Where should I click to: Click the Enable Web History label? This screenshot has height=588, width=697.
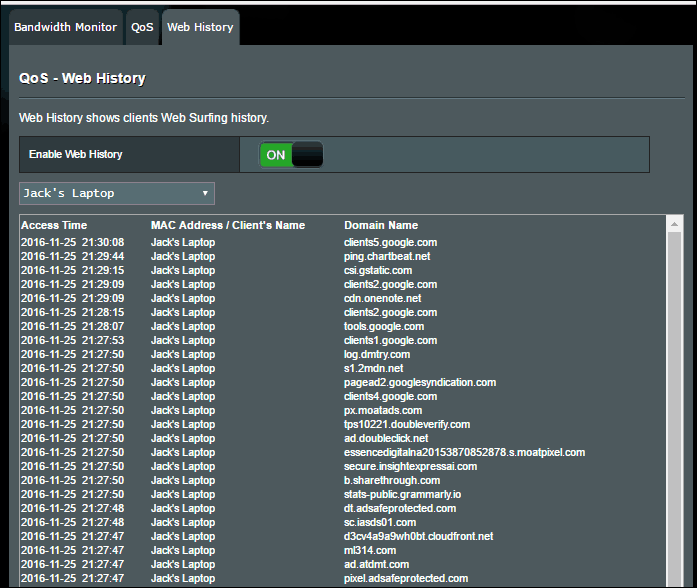[x=76, y=154]
